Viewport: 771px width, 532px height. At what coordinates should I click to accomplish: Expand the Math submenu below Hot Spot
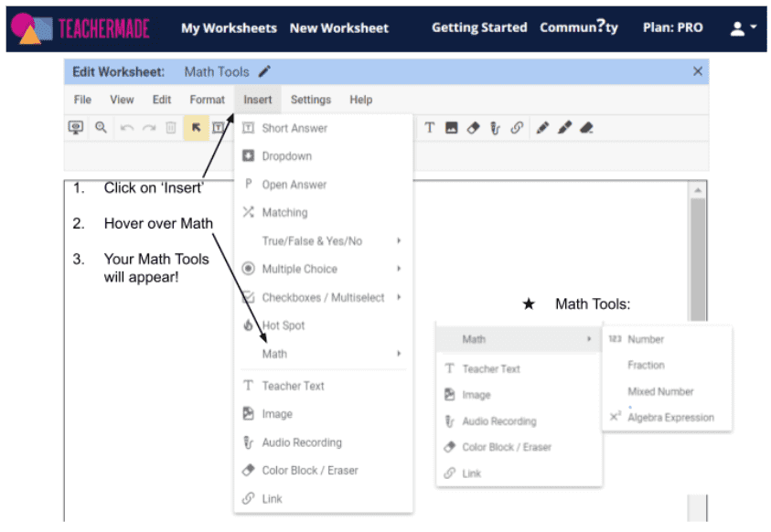coord(323,354)
